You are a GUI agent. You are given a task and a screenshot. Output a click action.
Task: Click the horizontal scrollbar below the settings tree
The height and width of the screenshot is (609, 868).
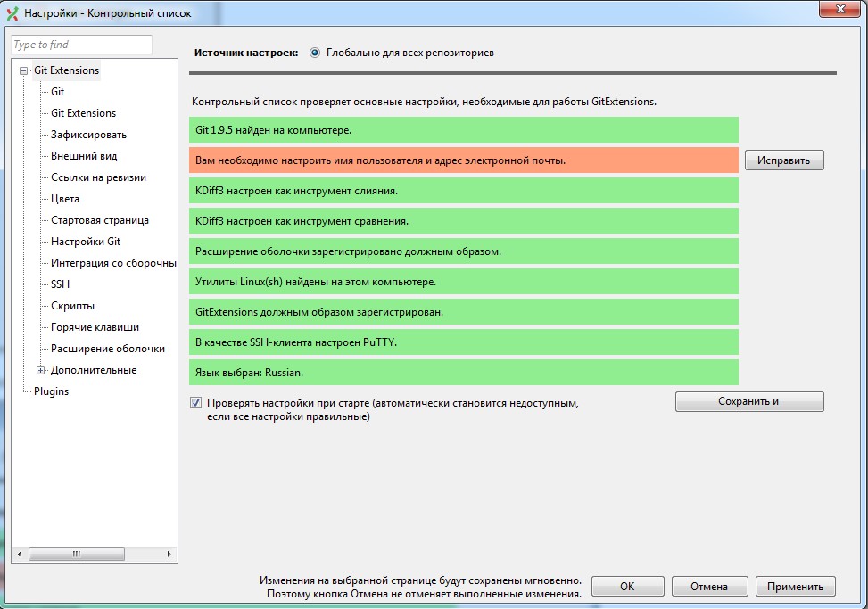[x=77, y=553]
